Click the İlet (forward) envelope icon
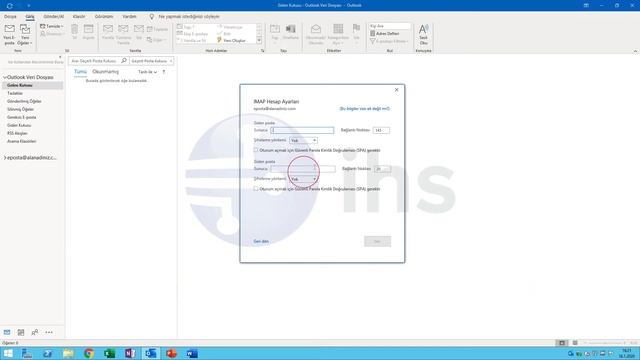640x360 pixels. coord(139,29)
